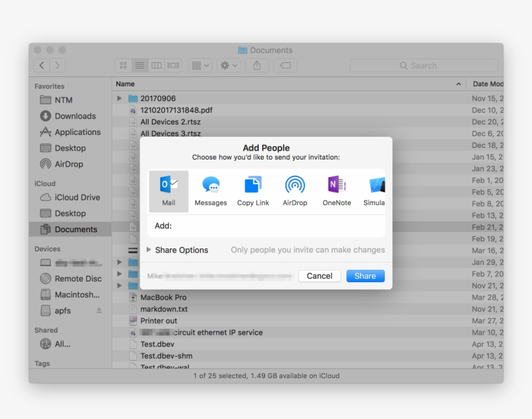
Task: Select Test.dbev file
Action: [308, 344]
